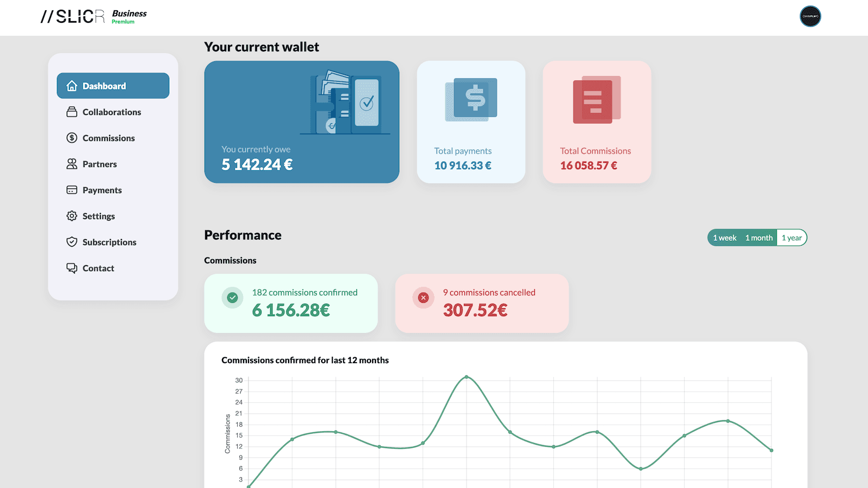Click the Dashboard home icon

(72, 86)
